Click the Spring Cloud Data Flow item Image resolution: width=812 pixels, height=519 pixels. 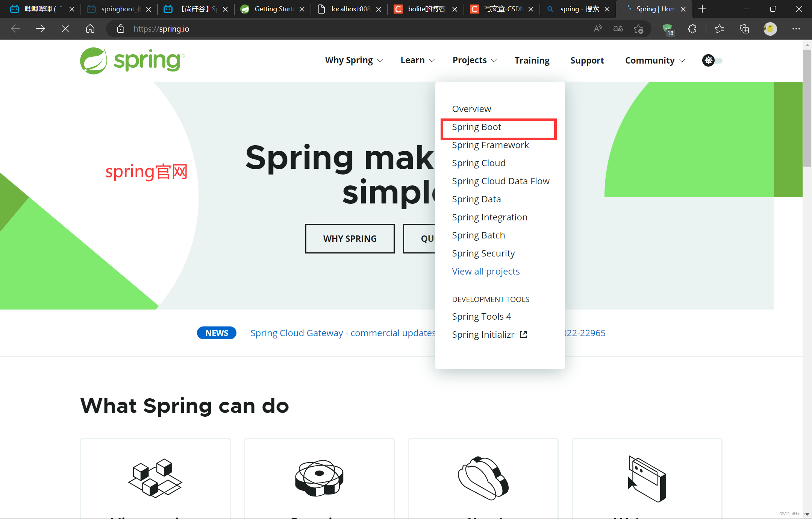[x=500, y=181]
